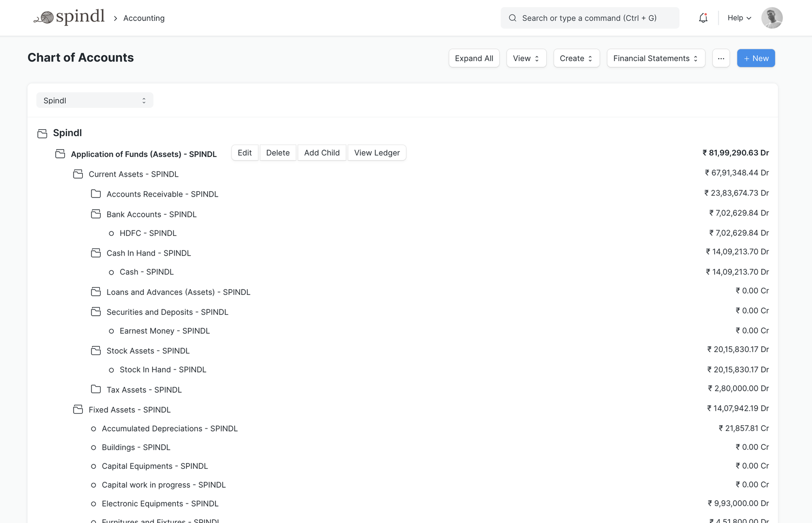
Task: Click the ₹ 9,93,000.00 Dr balance
Action: click(738, 504)
